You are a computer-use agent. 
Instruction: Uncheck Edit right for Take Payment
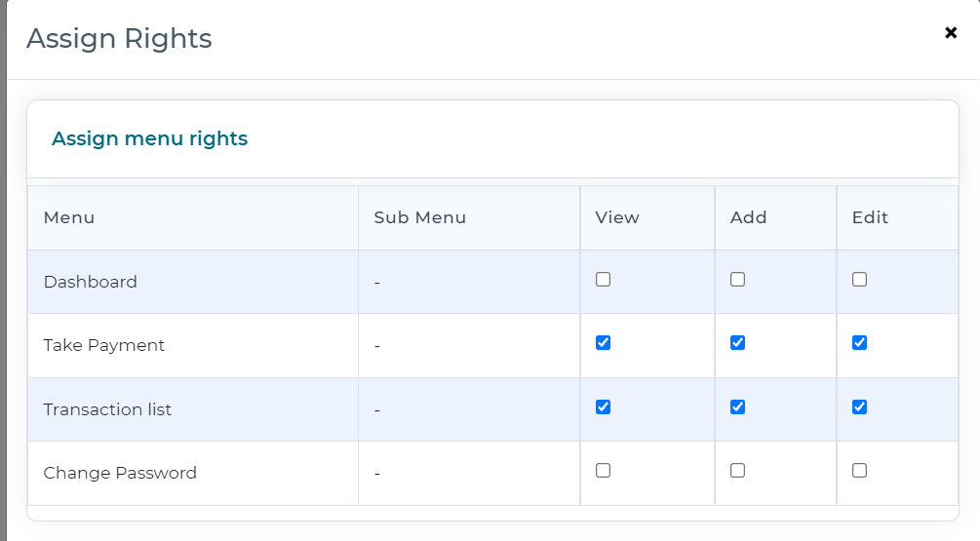tap(859, 343)
